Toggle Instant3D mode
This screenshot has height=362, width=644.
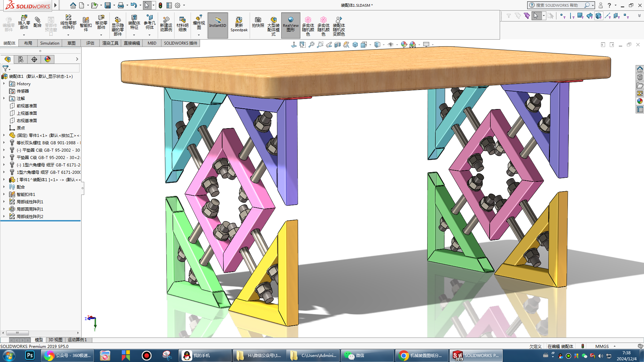click(x=218, y=25)
